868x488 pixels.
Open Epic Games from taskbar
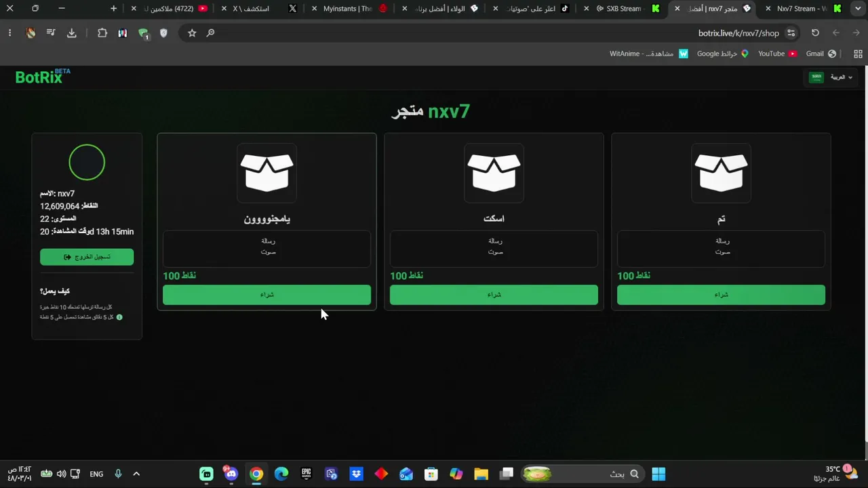(307, 474)
